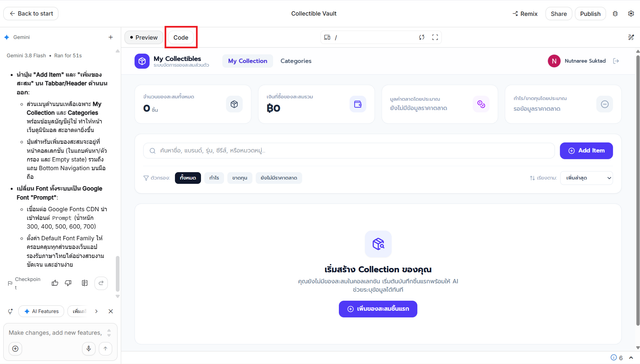Select the fourth filter chip (no market price)
This screenshot has height=364, width=640.
coord(279,178)
